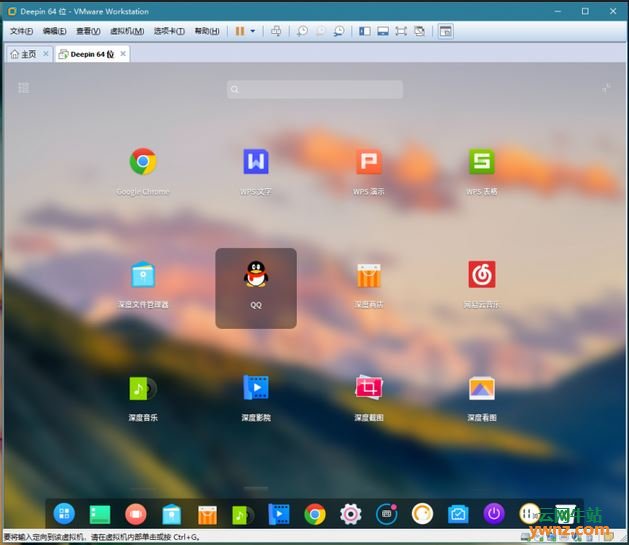
Task: Click the onscreen keyboard dock icon
Action: pyautogui.click(x=387, y=514)
